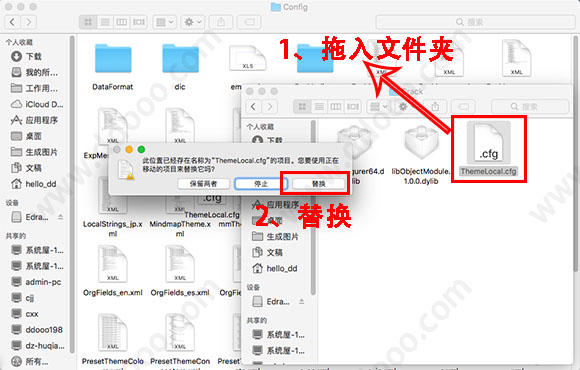Switch Config window to Cover Flow view
The image size is (580, 370).
click(x=139, y=22)
